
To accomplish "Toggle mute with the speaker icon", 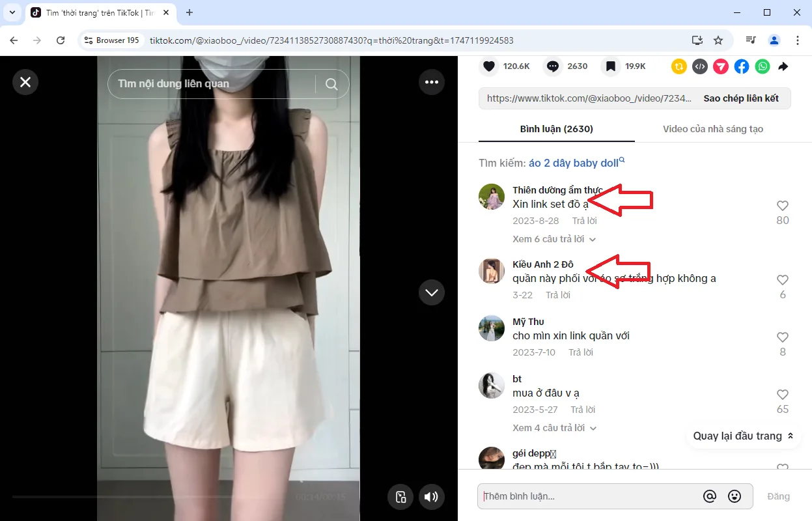I will click(x=431, y=497).
